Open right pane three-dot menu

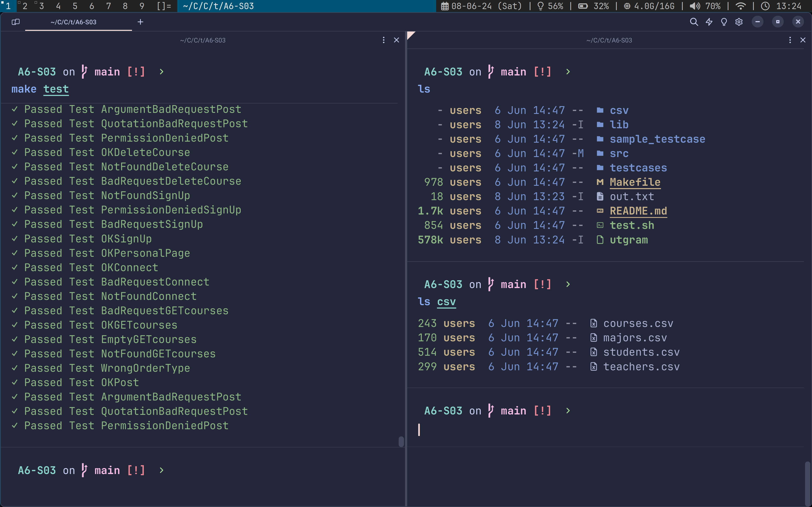[x=790, y=40]
